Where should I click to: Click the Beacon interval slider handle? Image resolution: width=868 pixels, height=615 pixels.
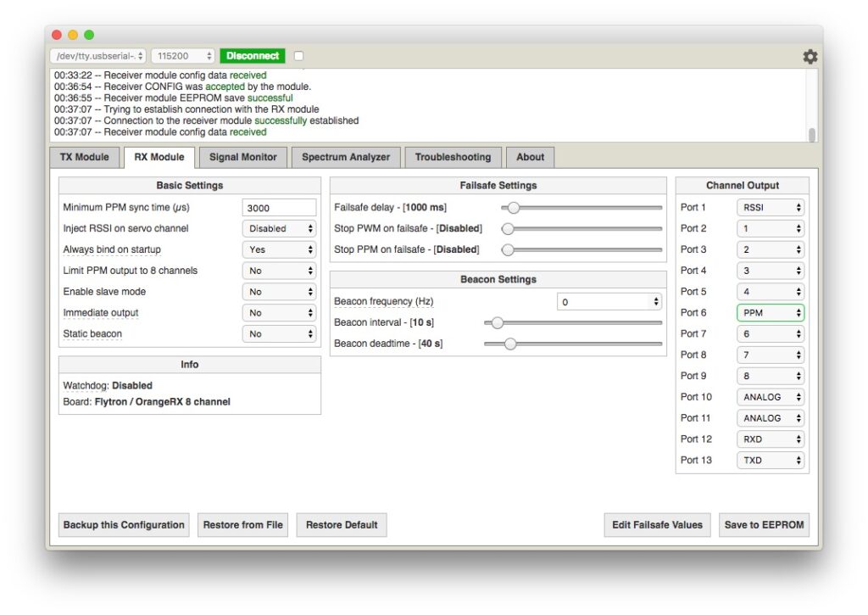pyautogui.click(x=498, y=322)
